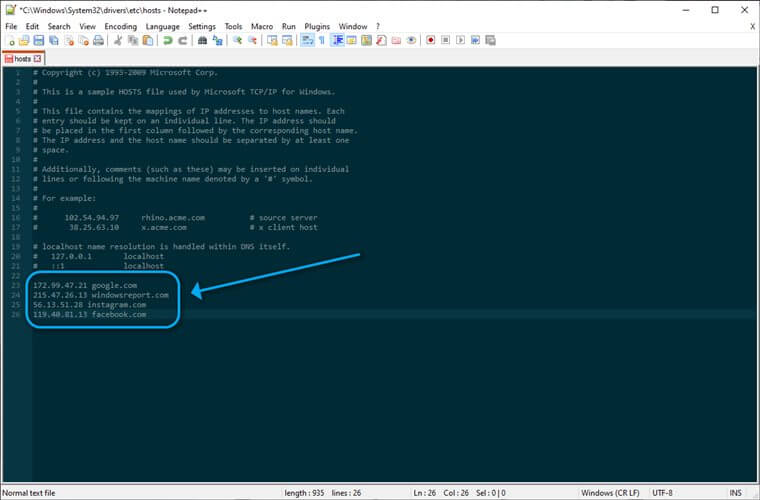The width and height of the screenshot is (760, 500).
Task: Play back the recorded macro
Action: (460, 41)
